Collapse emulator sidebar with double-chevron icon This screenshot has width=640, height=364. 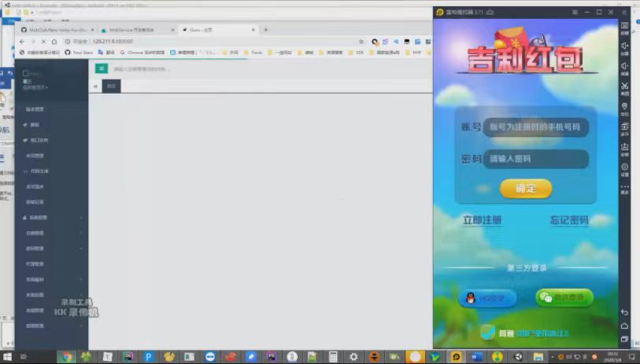point(624,13)
